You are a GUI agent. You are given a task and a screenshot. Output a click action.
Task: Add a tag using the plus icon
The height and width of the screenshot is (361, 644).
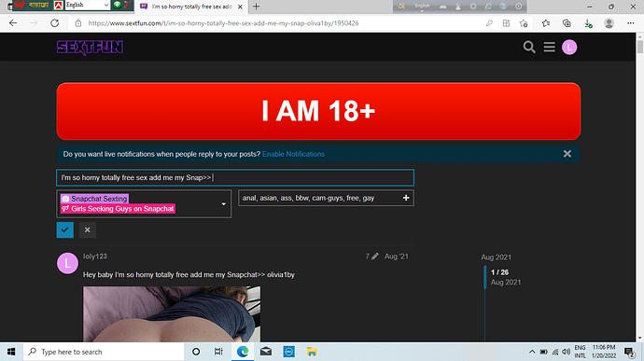406,198
